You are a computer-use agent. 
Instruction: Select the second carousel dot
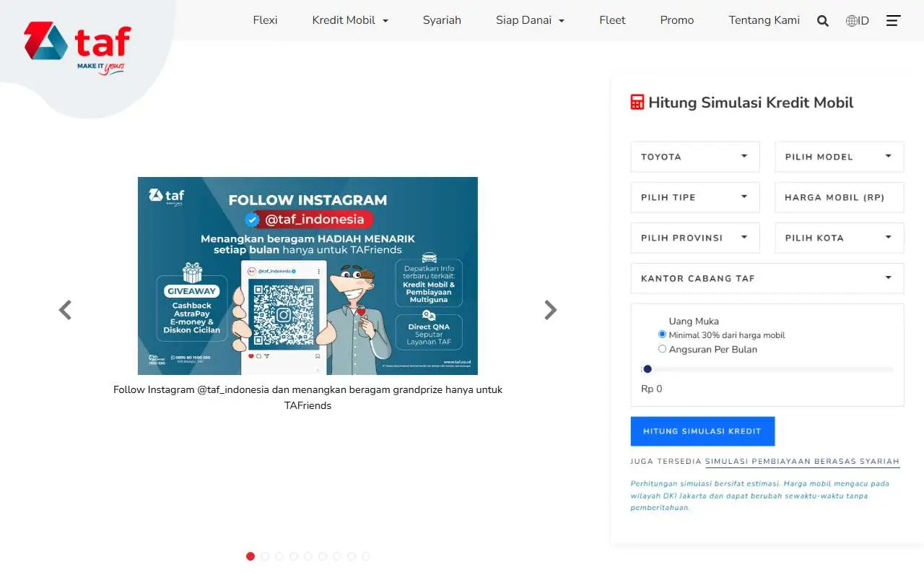point(265,556)
